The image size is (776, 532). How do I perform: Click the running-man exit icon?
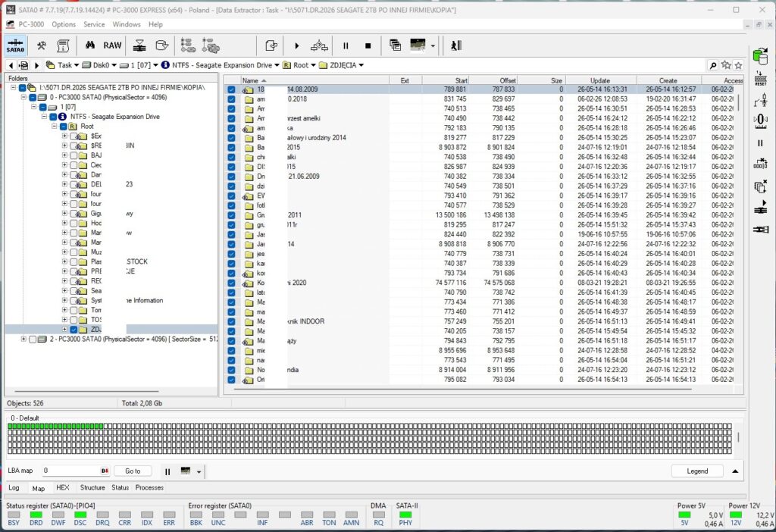[455, 45]
